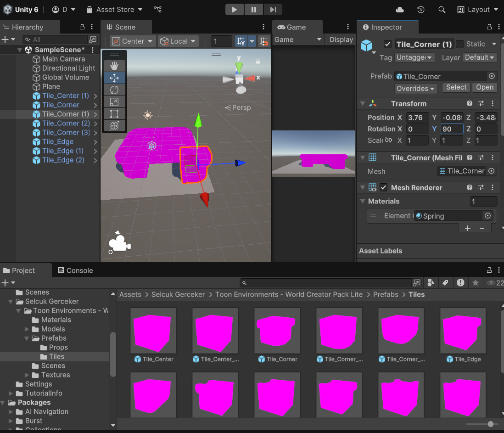Adjust the Project thumbnail size slider

pos(491,424)
